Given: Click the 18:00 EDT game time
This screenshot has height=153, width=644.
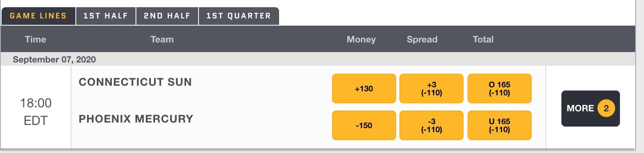Looking at the screenshot, I should coord(36,112).
